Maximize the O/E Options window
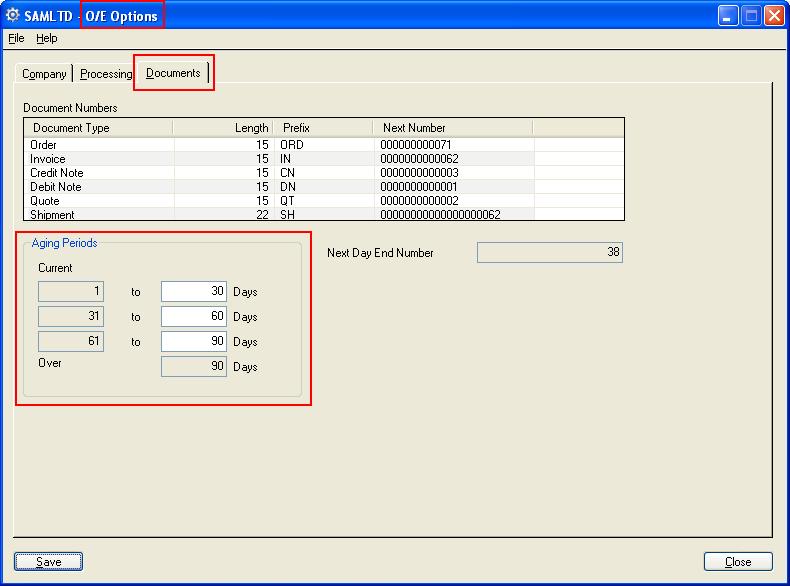 point(751,16)
